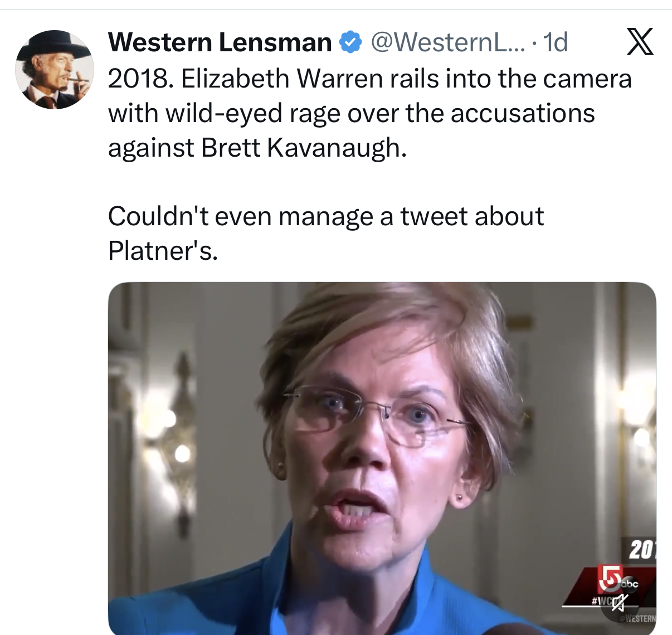Screen dimensions: 672x635
Task: Open the @WesternL... handle link
Action: click(447, 42)
